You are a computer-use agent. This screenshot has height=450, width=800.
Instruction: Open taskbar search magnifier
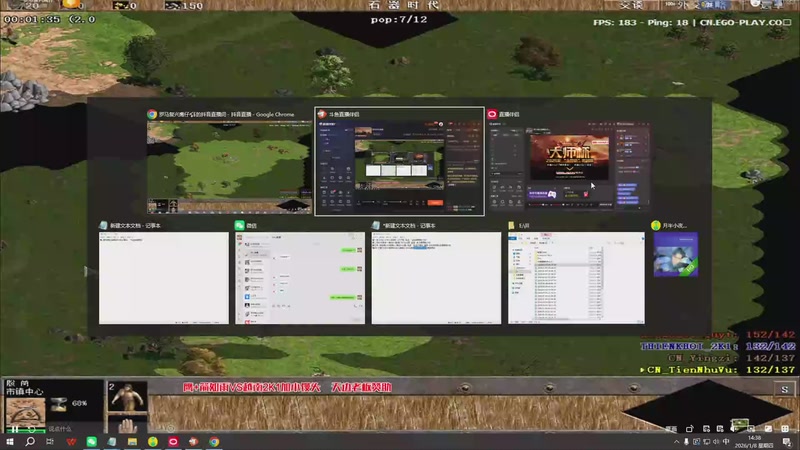(30, 442)
